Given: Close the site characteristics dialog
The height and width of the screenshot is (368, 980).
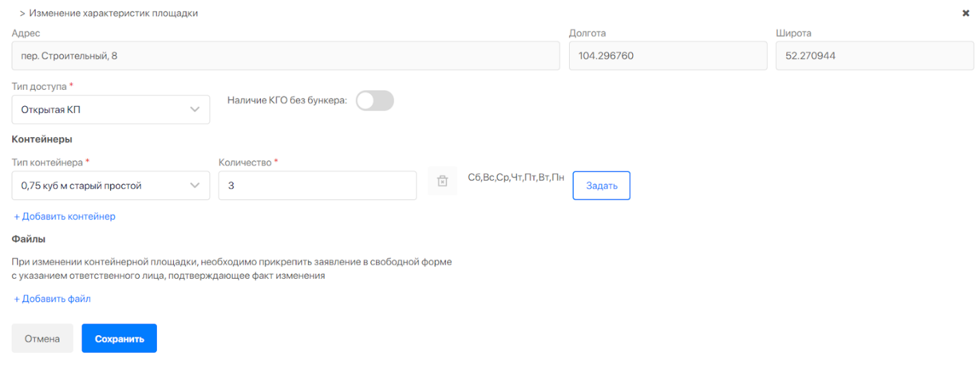Looking at the screenshot, I should click(966, 13).
